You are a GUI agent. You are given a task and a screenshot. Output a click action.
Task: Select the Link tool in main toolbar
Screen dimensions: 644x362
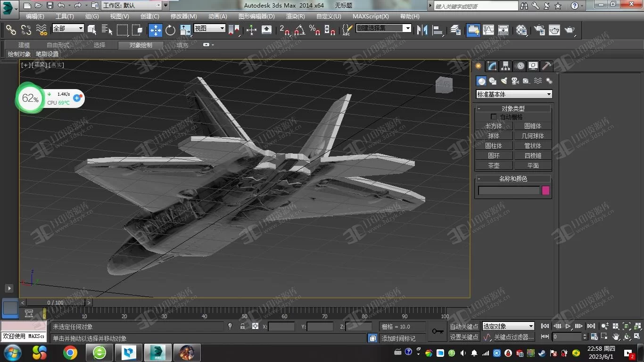tap(11, 30)
